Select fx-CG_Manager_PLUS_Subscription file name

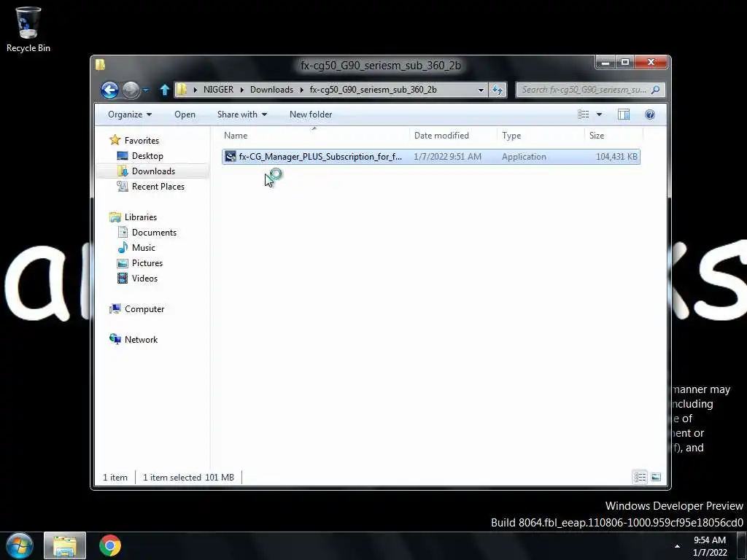click(x=320, y=157)
